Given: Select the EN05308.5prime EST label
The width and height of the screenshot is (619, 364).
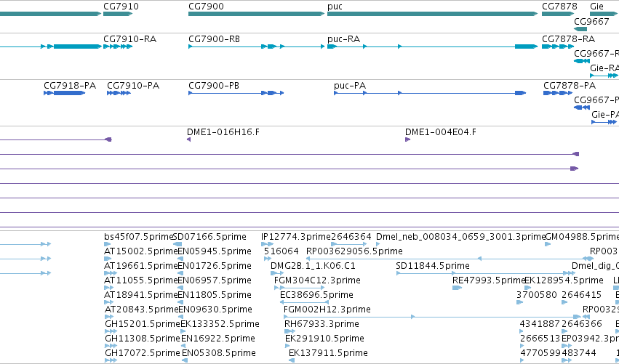Looking at the screenshot, I should point(219,353).
